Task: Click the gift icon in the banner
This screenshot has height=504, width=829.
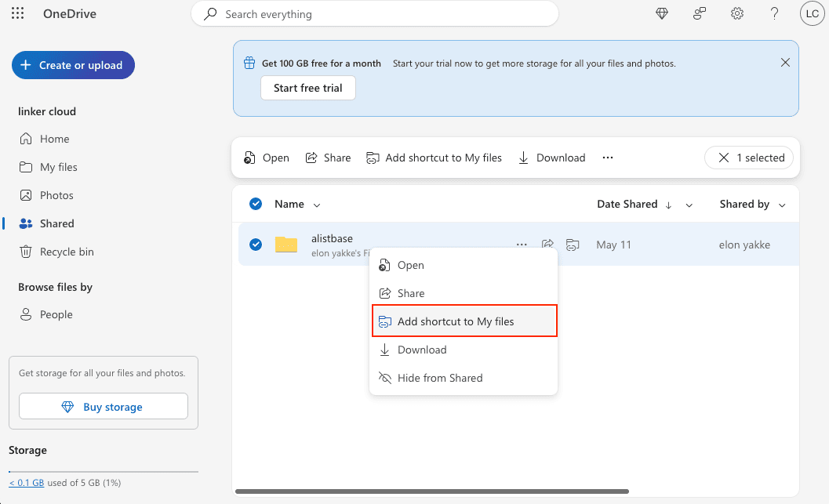Action: pos(249,63)
